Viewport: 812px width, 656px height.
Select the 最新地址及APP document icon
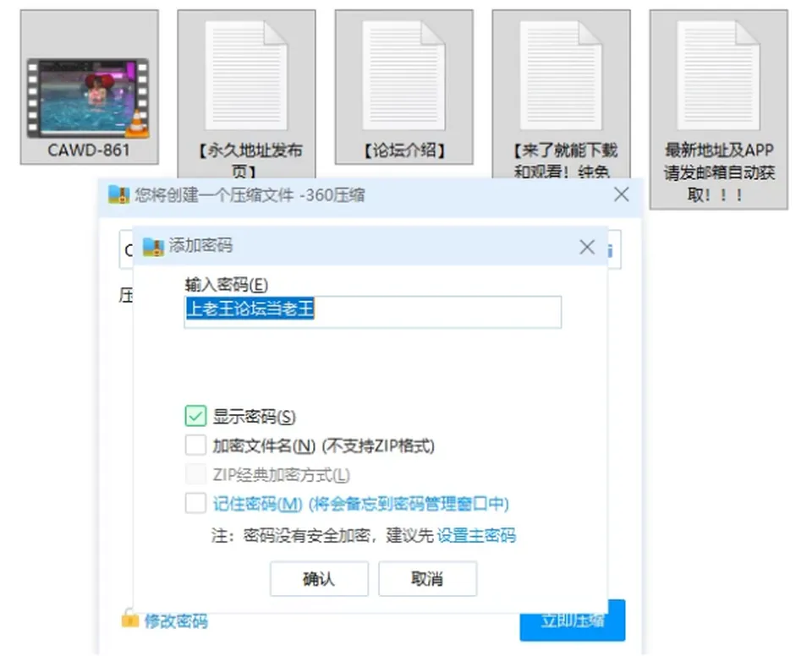(x=718, y=75)
